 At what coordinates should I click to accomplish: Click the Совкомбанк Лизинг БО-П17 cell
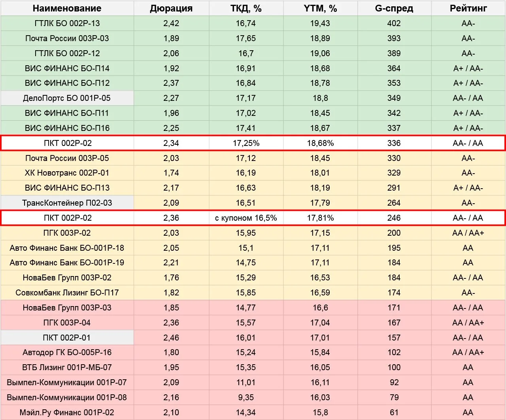tap(67, 293)
